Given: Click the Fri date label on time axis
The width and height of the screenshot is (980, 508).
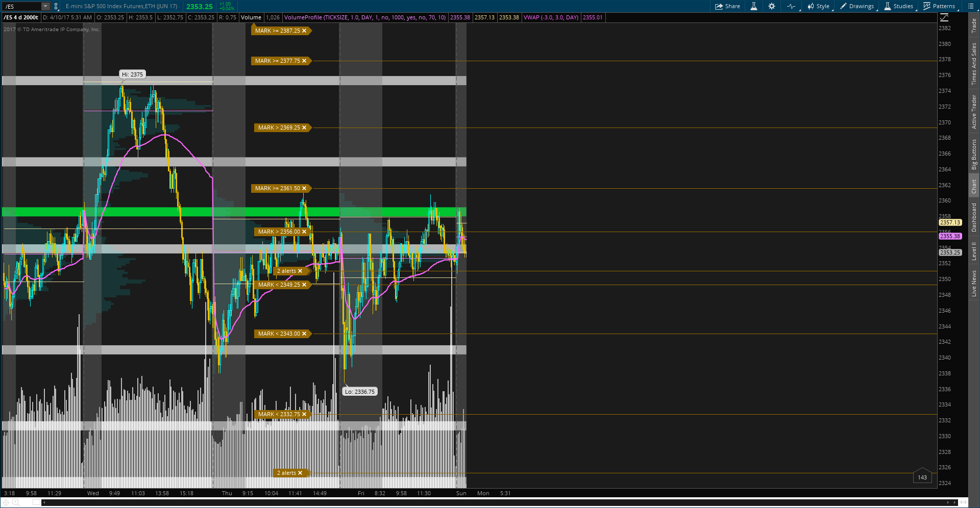Looking at the screenshot, I should pyautogui.click(x=361, y=493).
